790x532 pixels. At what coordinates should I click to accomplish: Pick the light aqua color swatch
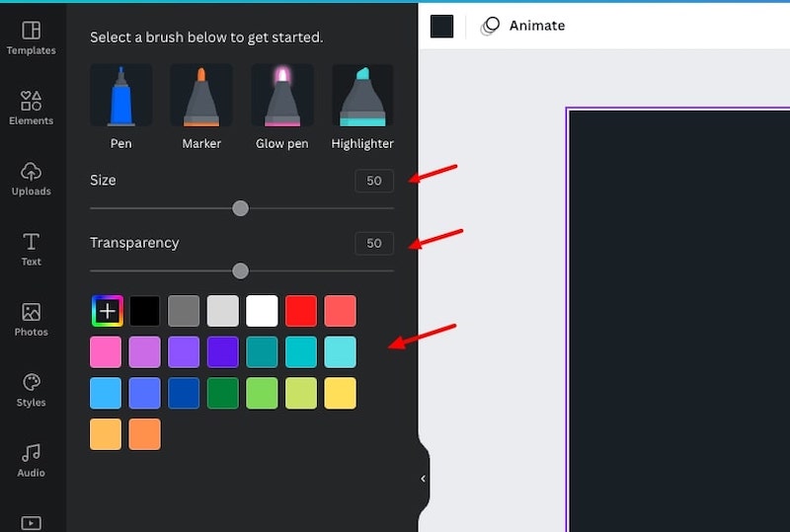point(340,352)
